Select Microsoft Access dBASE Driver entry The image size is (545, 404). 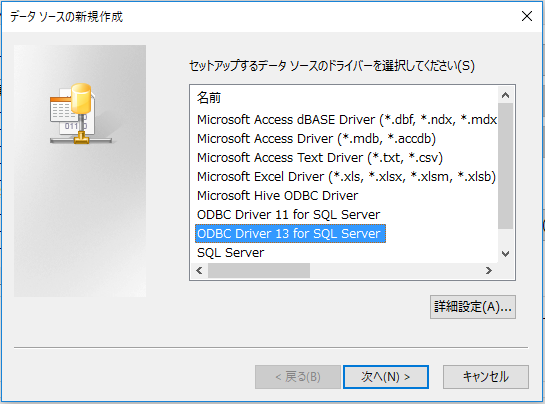(347, 120)
